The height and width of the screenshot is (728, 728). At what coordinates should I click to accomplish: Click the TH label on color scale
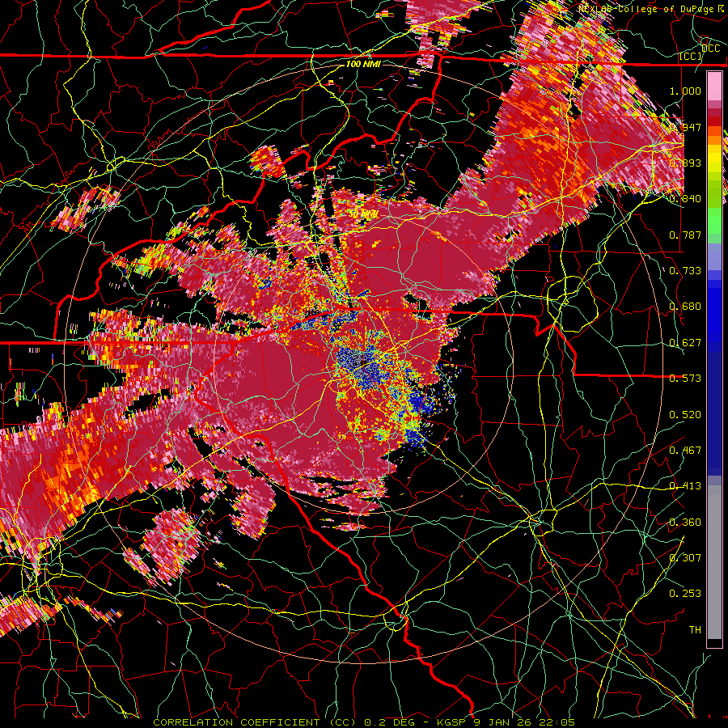pyautogui.click(x=695, y=630)
